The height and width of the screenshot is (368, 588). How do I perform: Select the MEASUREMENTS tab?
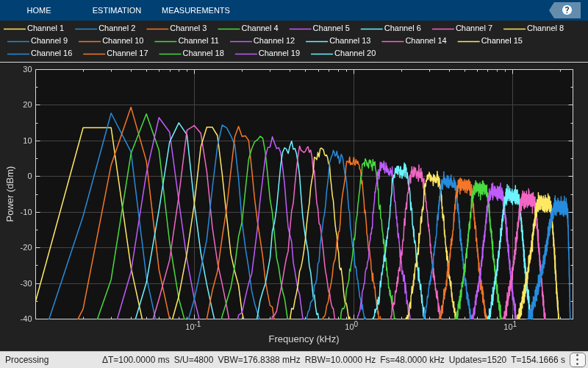(x=196, y=10)
